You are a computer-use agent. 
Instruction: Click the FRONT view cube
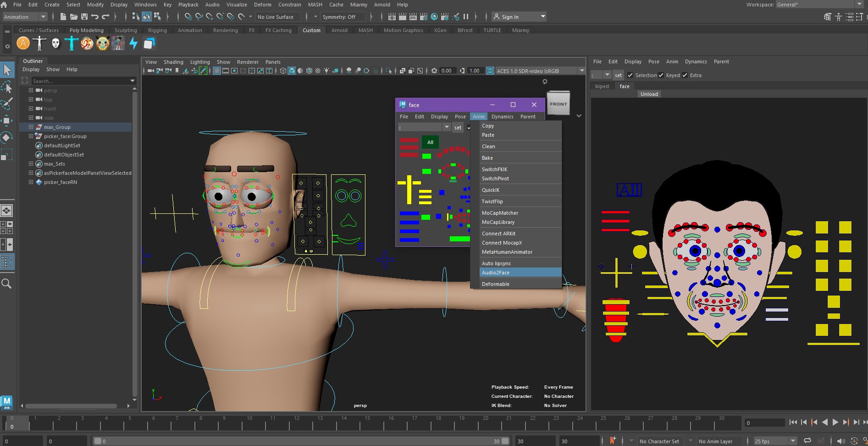click(558, 104)
